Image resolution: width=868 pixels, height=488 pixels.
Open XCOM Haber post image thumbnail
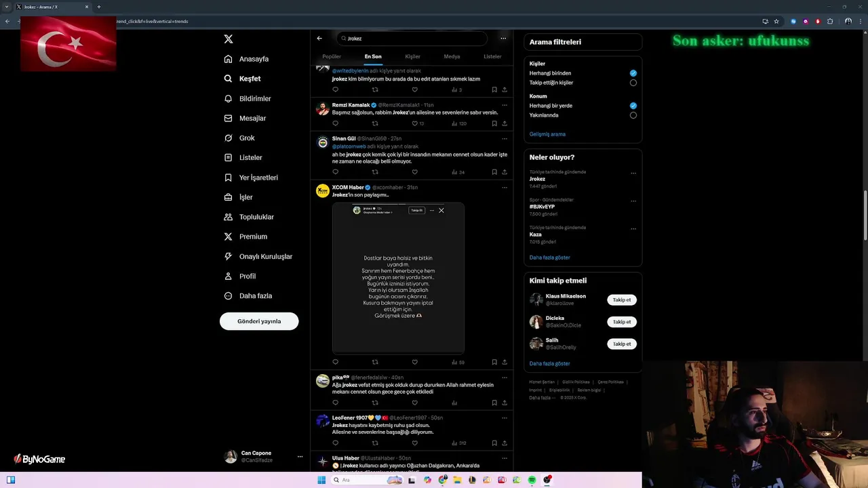398,278
